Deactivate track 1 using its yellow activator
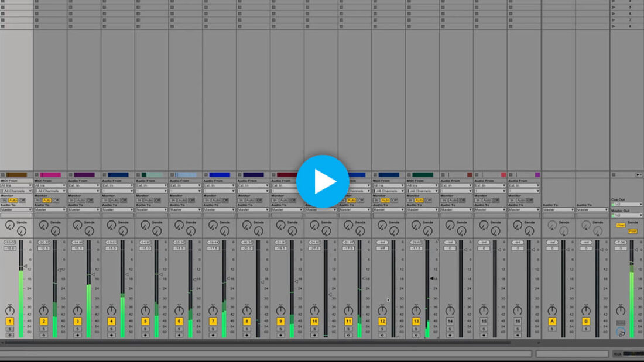 tap(9, 322)
